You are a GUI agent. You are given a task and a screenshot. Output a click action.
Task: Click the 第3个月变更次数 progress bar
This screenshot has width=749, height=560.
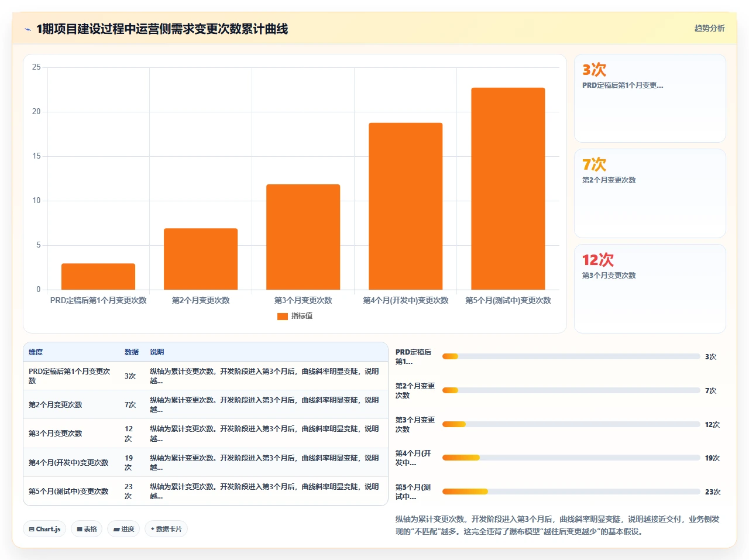(x=571, y=424)
